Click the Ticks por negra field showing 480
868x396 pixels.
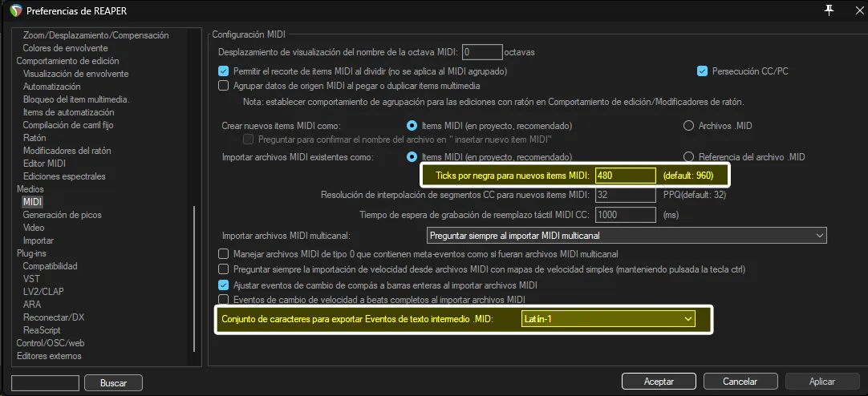click(x=626, y=176)
